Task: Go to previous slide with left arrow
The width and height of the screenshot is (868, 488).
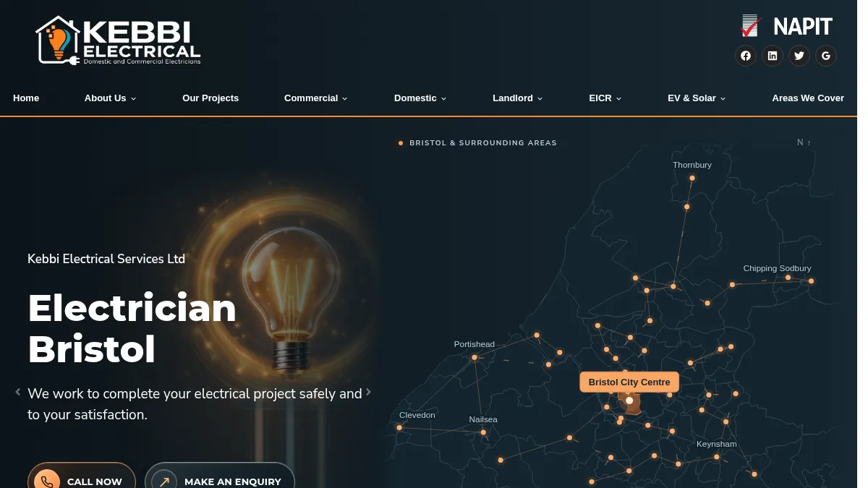Action: (x=18, y=392)
